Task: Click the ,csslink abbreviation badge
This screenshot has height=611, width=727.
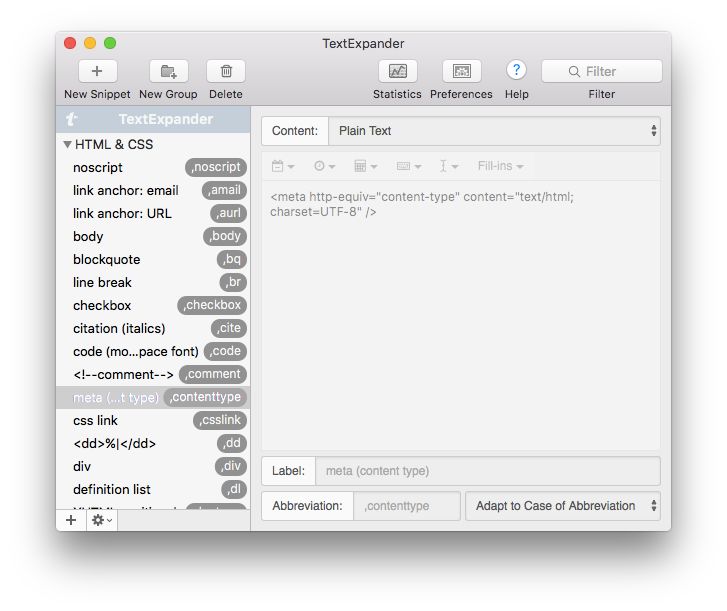Action: 220,420
